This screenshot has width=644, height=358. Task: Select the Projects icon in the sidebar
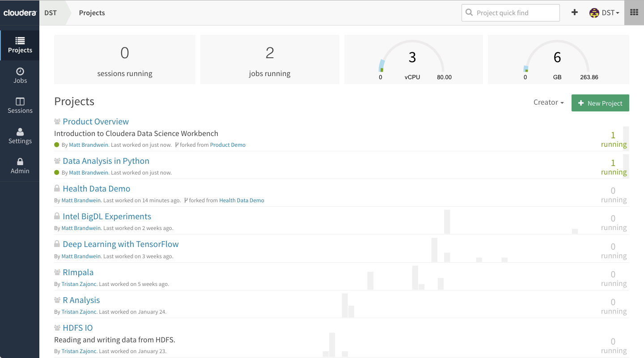20,45
